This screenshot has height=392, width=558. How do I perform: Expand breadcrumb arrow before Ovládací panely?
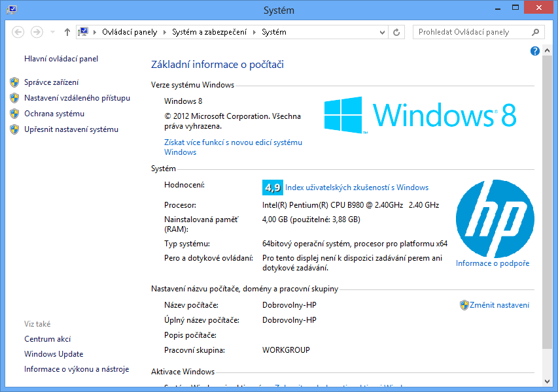[x=95, y=33]
